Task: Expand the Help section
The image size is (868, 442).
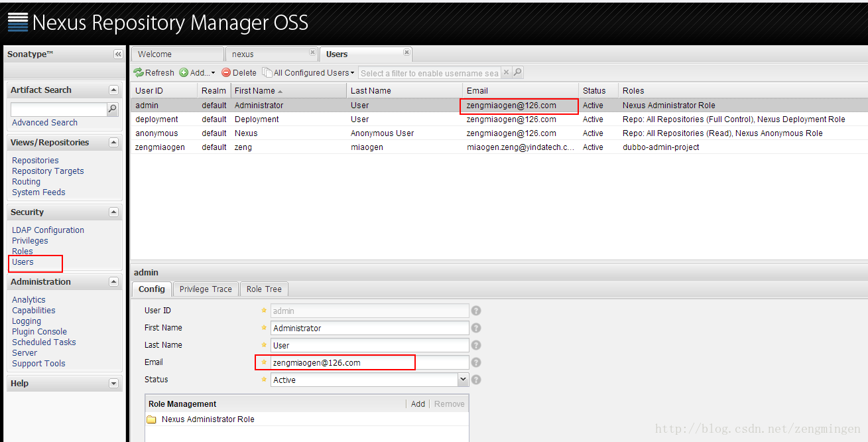Action: (x=113, y=384)
